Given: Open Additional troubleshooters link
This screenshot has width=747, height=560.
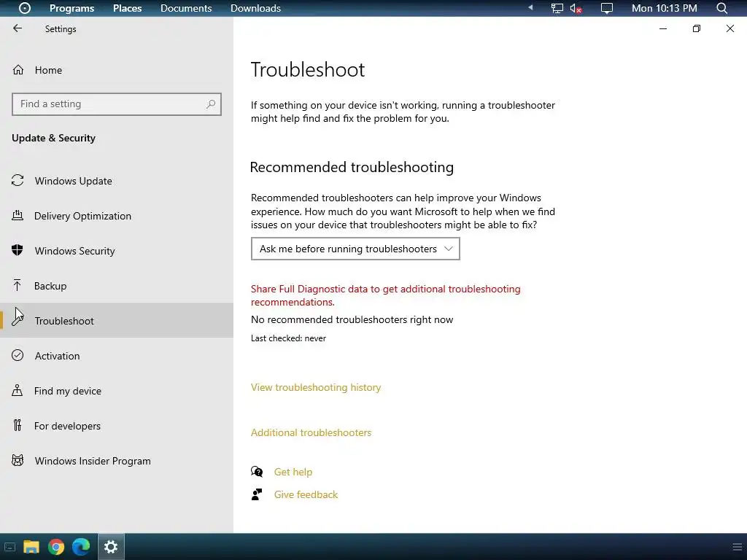Looking at the screenshot, I should click(x=311, y=432).
